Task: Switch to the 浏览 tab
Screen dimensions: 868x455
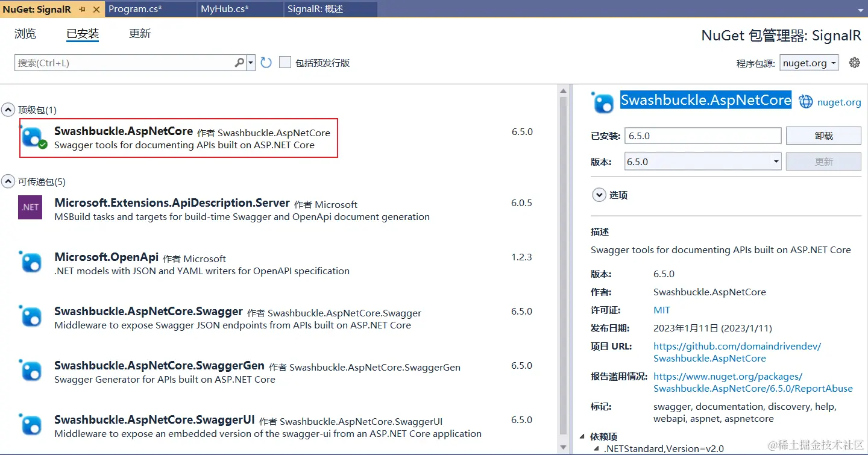Action: click(x=25, y=34)
